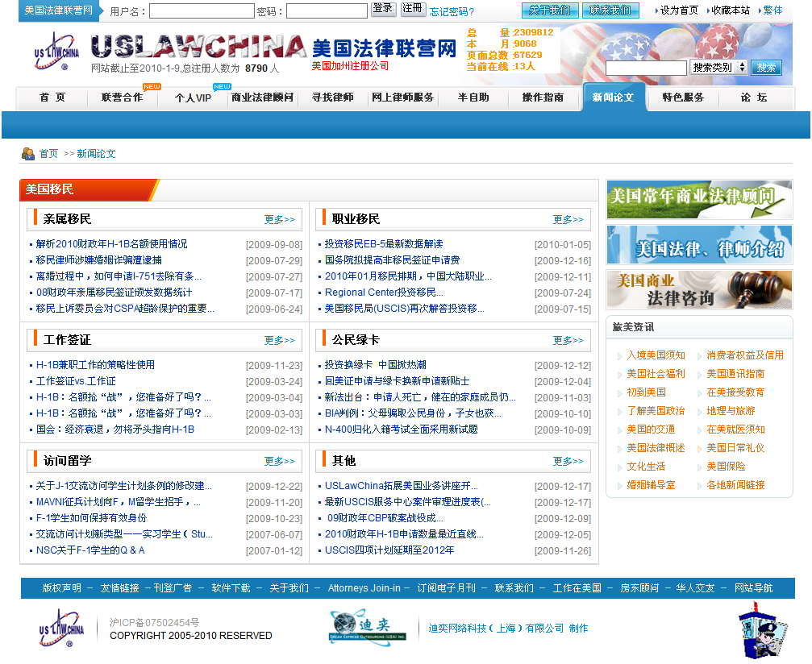This screenshot has width=812, height=664.
Task: Open the 特色服务 navigation tab
Action: pyautogui.click(x=684, y=98)
